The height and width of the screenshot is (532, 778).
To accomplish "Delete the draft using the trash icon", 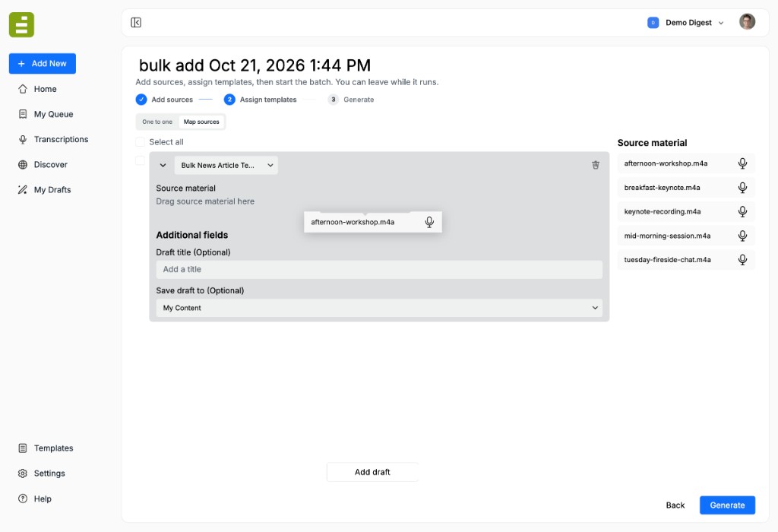I will (596, 165).
